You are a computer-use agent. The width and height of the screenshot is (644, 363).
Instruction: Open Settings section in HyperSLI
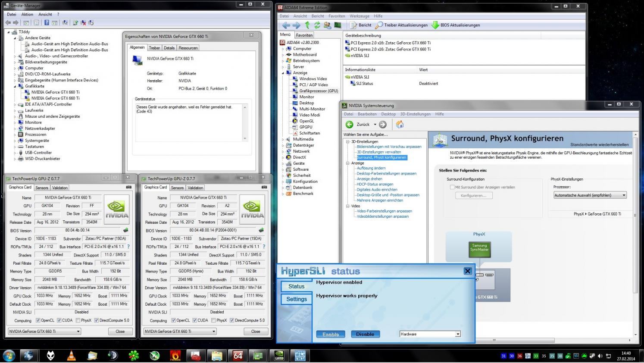(297, 299)
